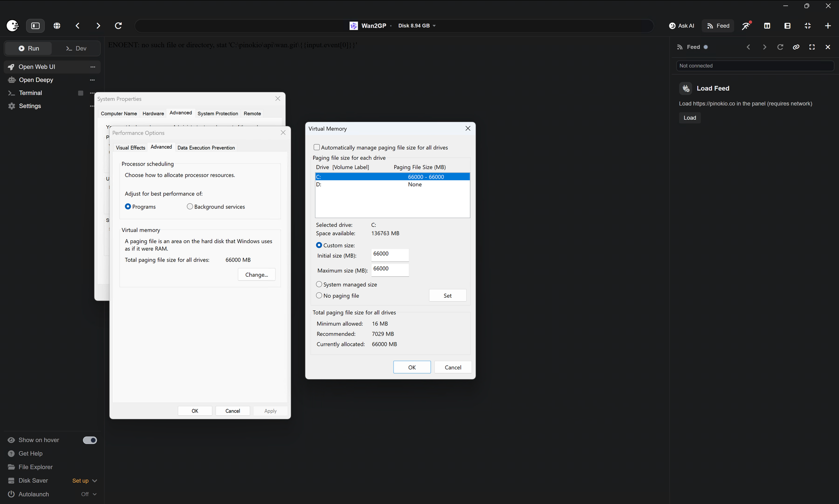Switch to Visual Effects tab
Viewport: 839px width, 504px height.
coord(130,148)
